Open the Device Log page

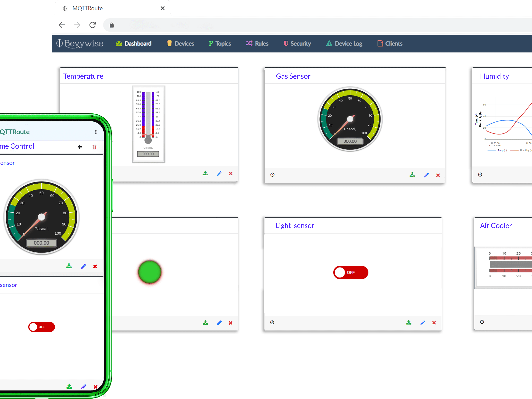click(344, 43)
